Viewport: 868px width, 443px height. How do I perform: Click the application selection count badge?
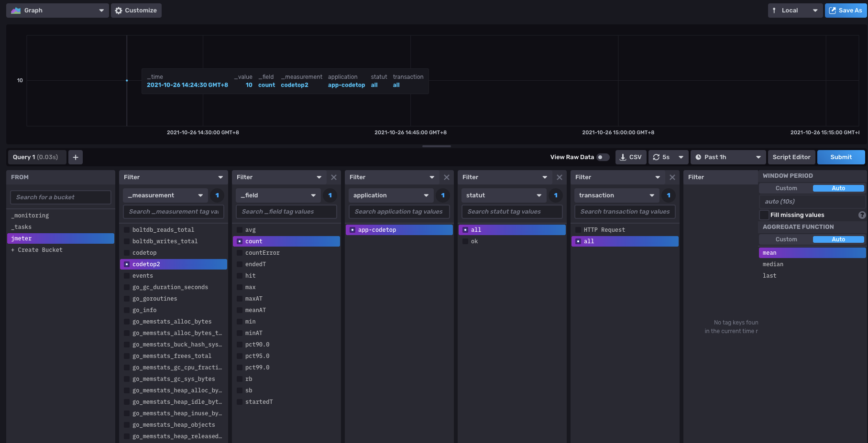(x=443, y=195)
